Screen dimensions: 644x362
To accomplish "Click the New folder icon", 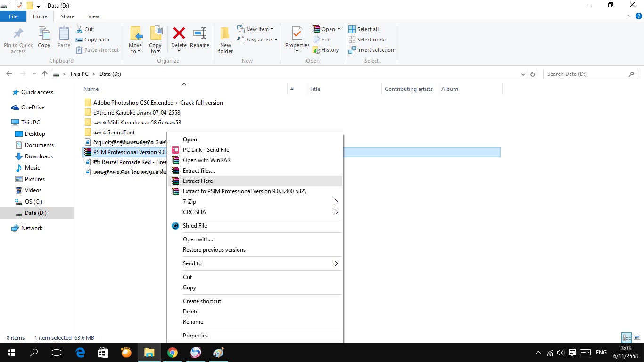I will [225, 33].
